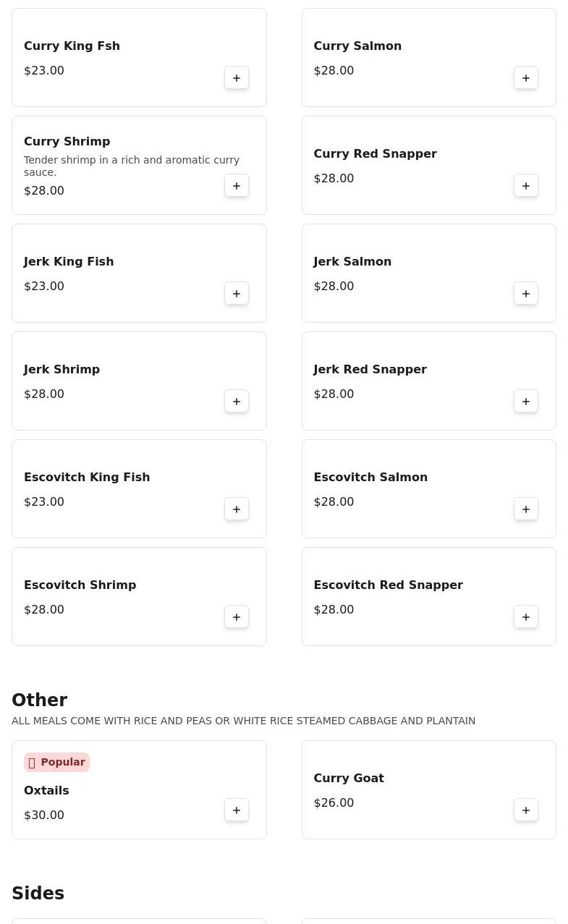This screenshot has width=568, height=924.
Task: Add Jerk Red Snapper to order
Action: pos(526,402)
